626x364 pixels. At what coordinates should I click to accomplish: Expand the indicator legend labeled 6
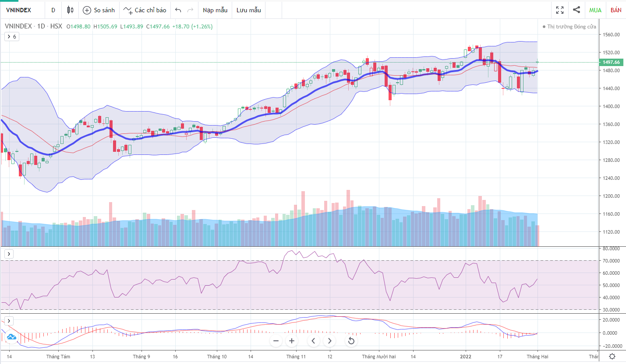[12, 37]
